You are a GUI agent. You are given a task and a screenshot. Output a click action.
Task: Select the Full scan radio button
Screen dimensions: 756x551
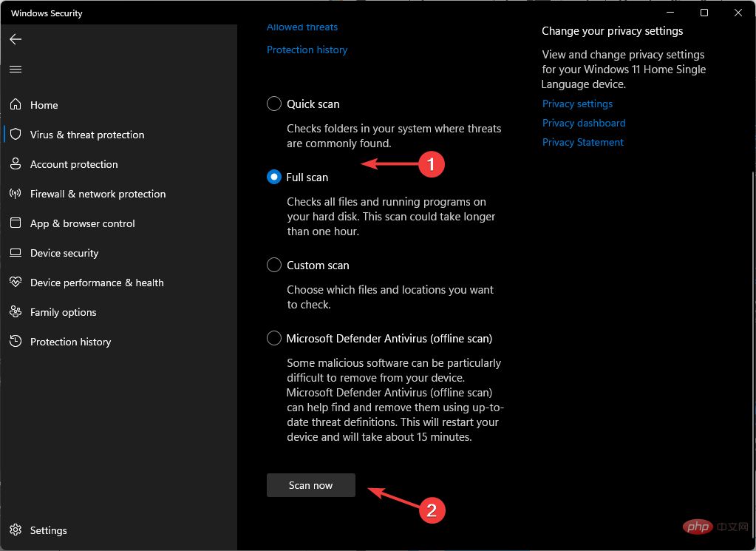click(274, 178)
